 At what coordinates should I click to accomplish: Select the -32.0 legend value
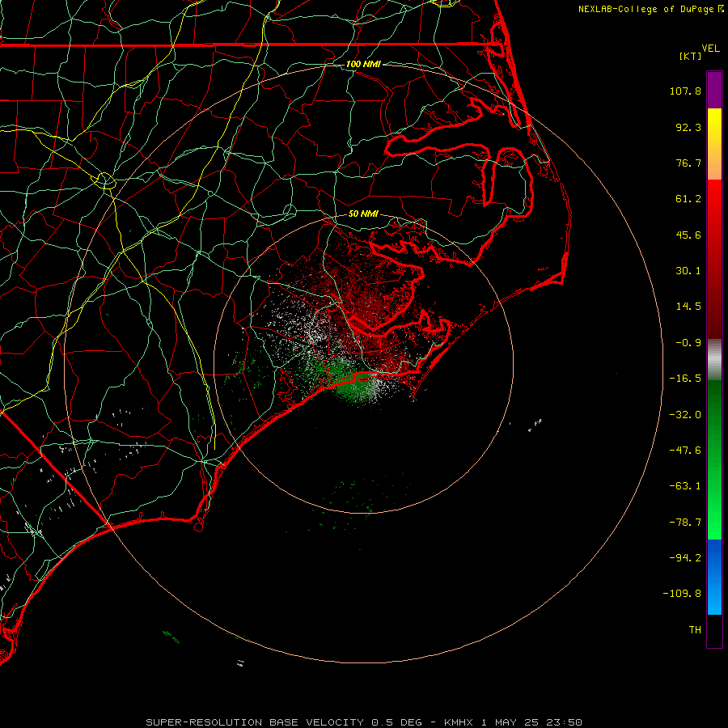pos(685,415)
